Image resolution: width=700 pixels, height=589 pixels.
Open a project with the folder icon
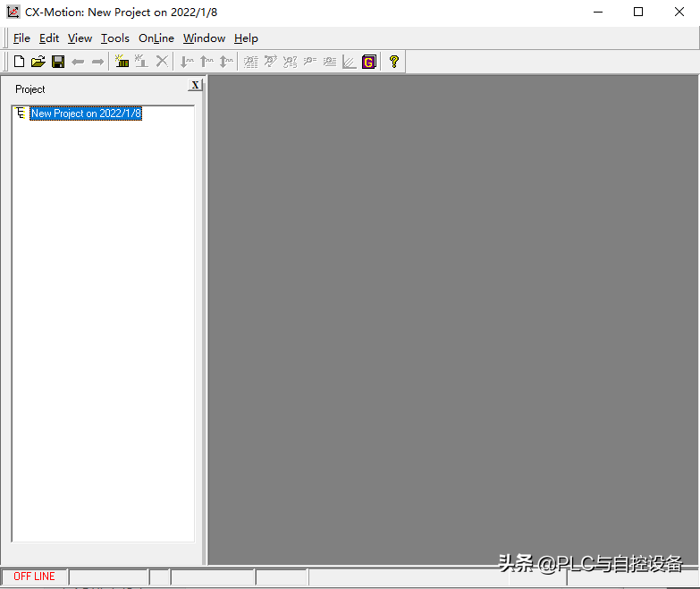point(38,62)
